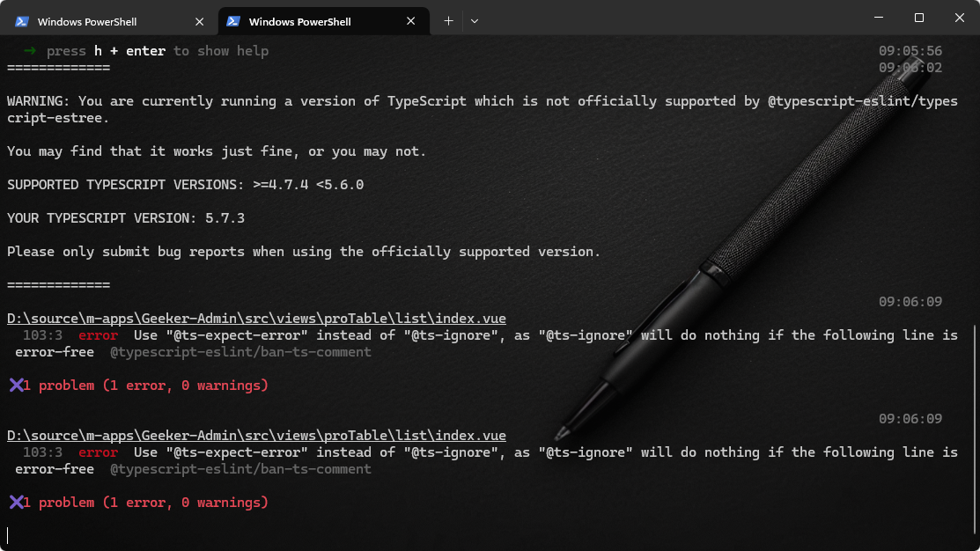Click the red X icon beside the second problem summary
Viewport: 980px width, 551px height.
tap(18, 502)
